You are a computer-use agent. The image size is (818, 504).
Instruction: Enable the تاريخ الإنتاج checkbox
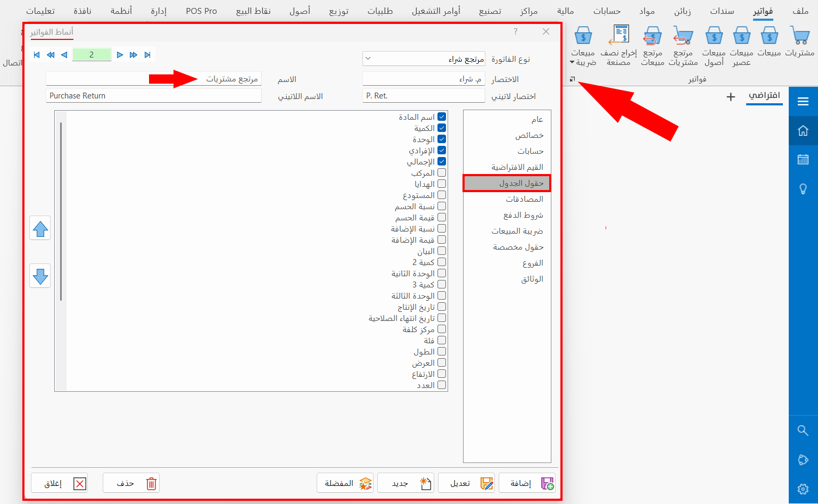pyautogui.click(x=442, y=307)
